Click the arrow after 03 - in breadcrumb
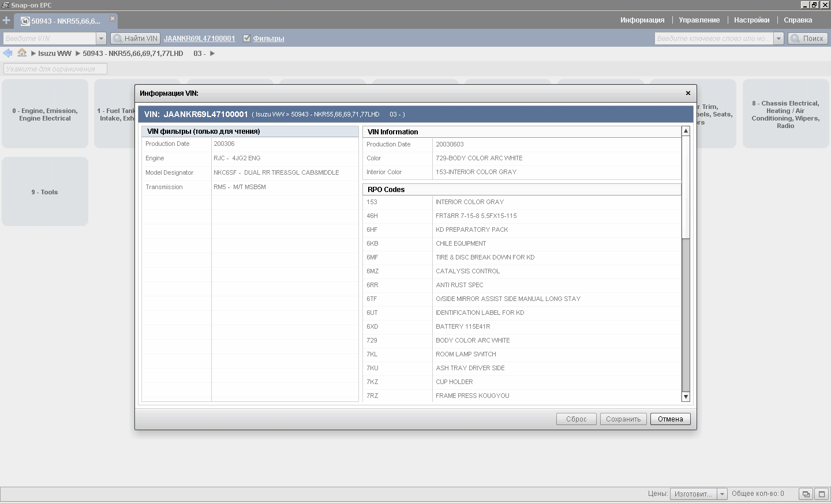Screen dimensions: 831x504 coord(212,54)
